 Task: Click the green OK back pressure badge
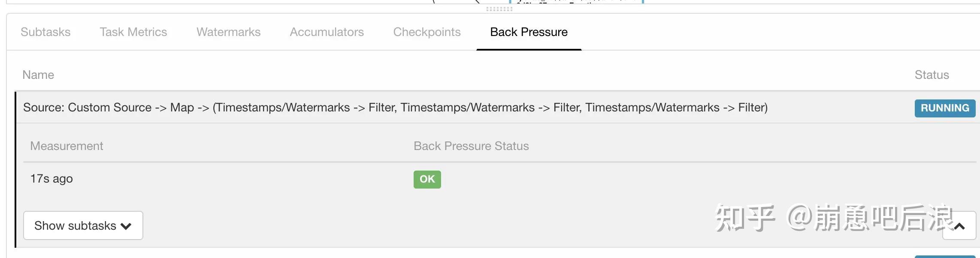(x=427, y=179)
